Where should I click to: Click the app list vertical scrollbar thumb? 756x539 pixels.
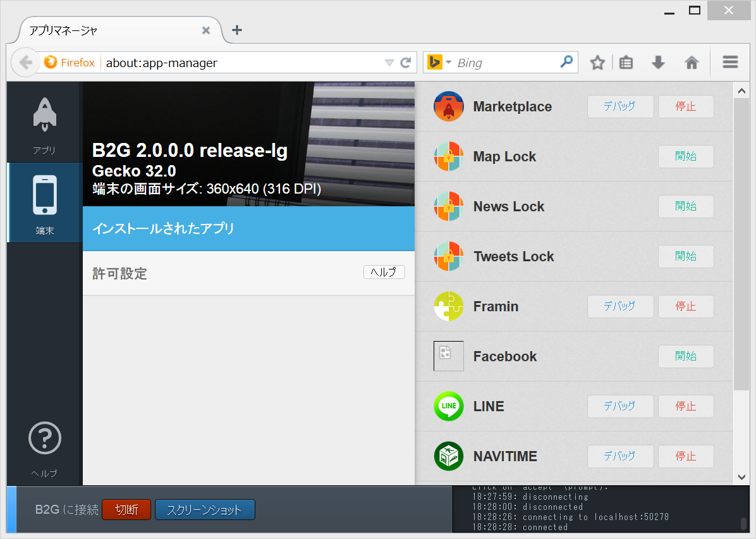coord(741,244)
